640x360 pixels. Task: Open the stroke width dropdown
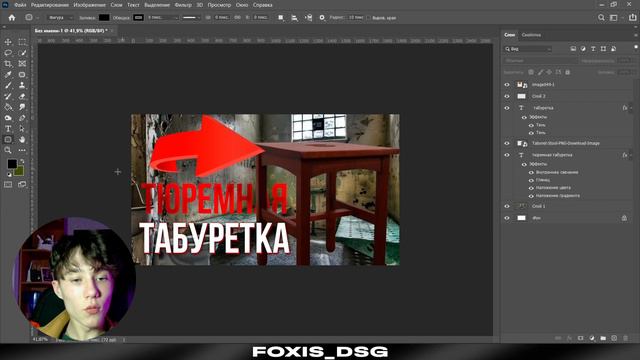tap(163, 18)
